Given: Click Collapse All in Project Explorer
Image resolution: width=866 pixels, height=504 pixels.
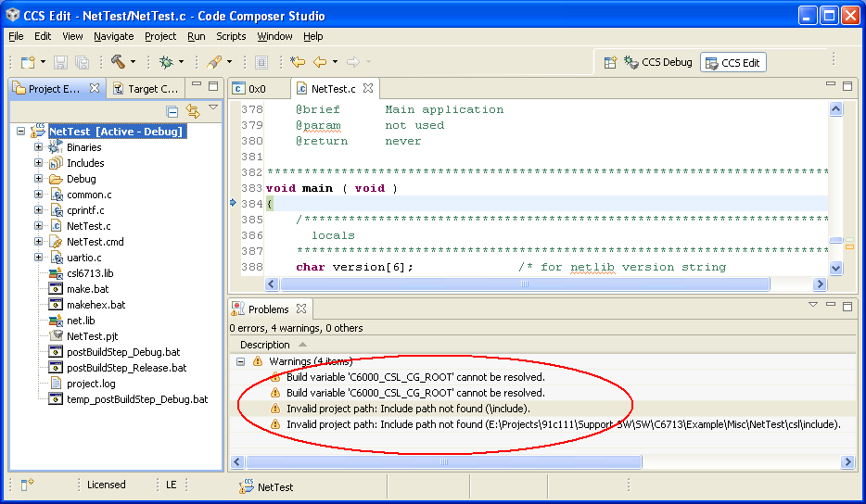Looking at the screenshot, I should click(172, 111).
